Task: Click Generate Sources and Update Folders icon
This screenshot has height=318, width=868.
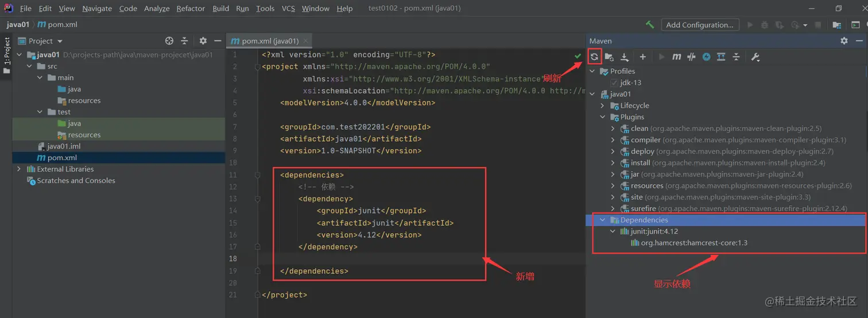Action: click(x=610, y=57)
